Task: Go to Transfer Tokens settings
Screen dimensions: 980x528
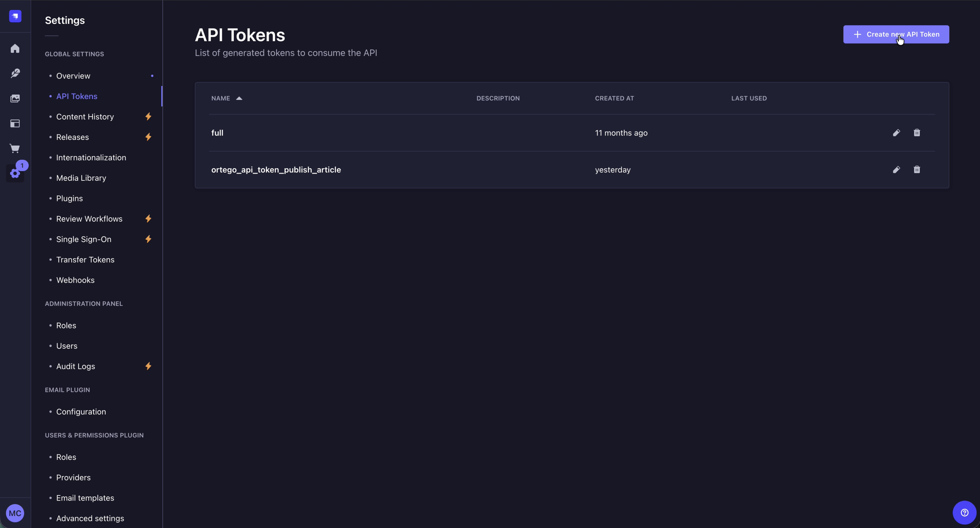Action: 85,260
